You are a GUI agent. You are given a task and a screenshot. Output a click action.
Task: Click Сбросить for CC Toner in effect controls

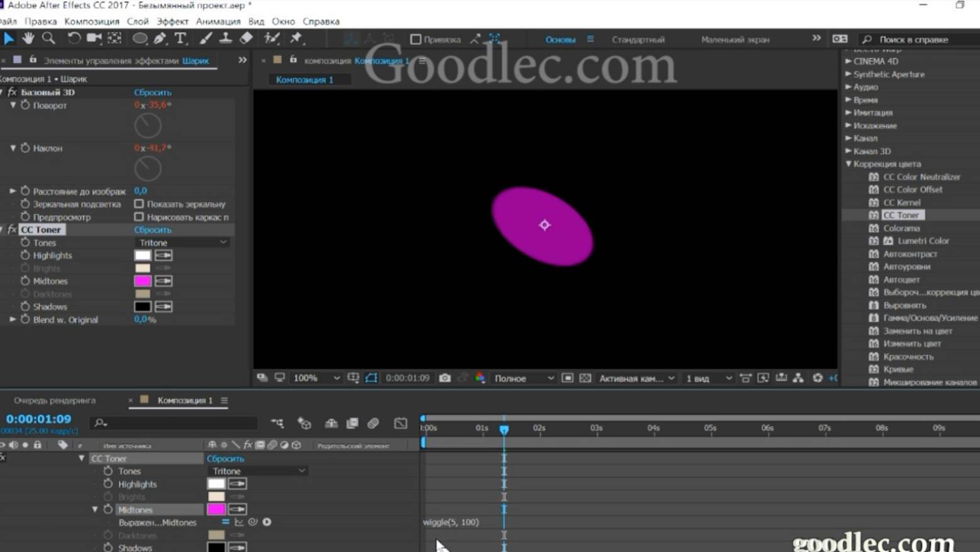click(152, 230)
